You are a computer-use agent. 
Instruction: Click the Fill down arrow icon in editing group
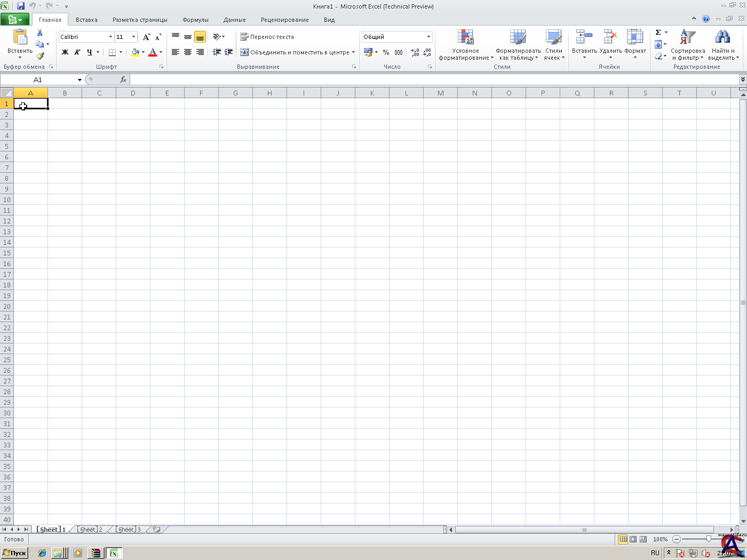(x=658, y=44)
